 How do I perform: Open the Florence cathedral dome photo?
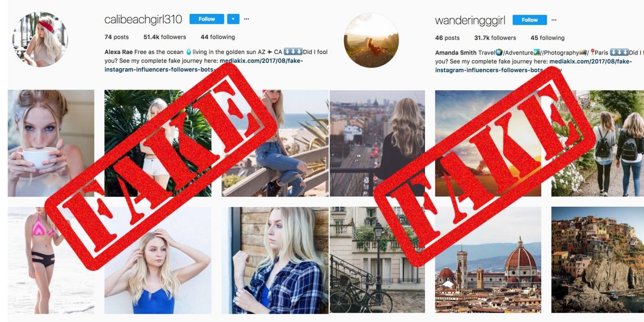488,260
